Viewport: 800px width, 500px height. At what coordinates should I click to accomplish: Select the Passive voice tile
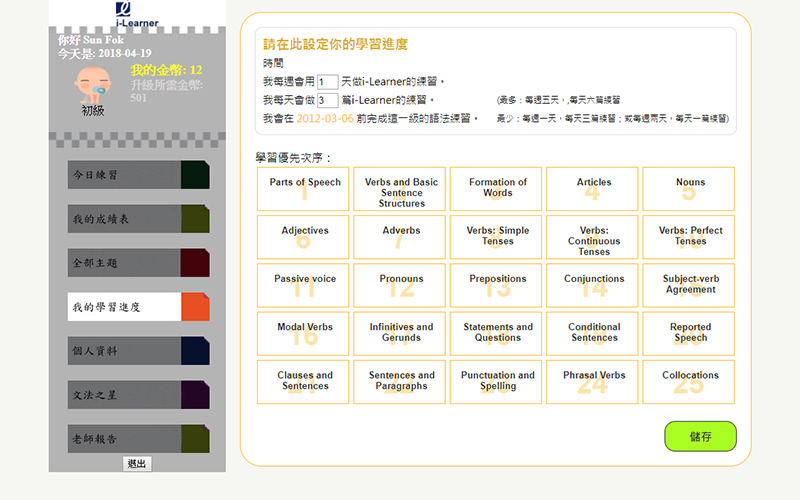click(x=303, y=285)
